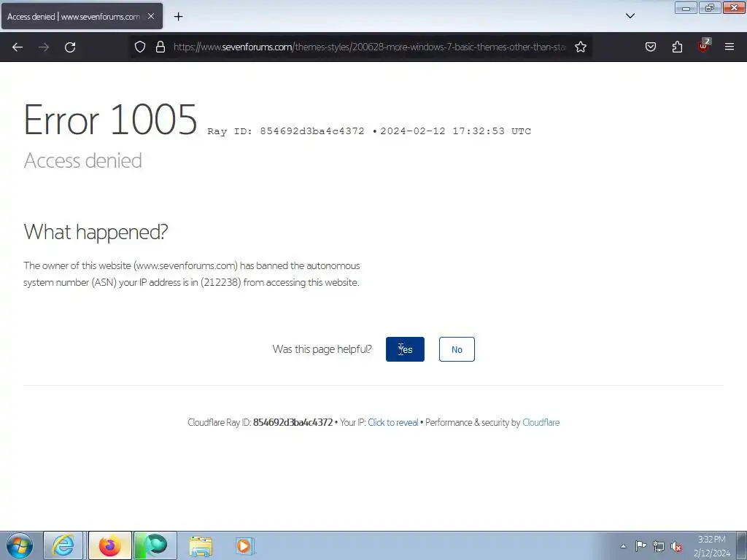Launch Windows Media Player from taskbar
The image size is (747, 560).
tap(245, 545)
